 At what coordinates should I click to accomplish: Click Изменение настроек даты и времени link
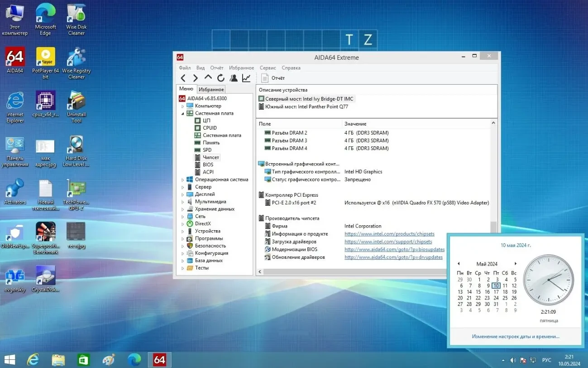(515, 336)
